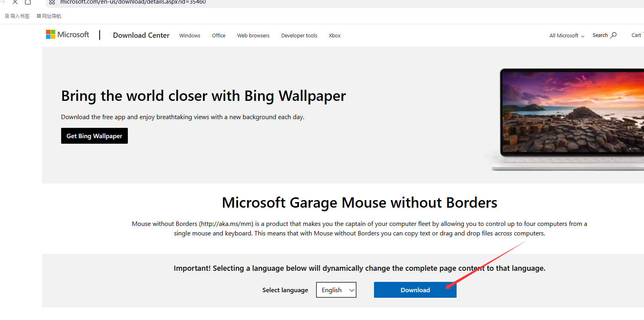
Task: Open the Office menu item
Action: tap(218, 36)
